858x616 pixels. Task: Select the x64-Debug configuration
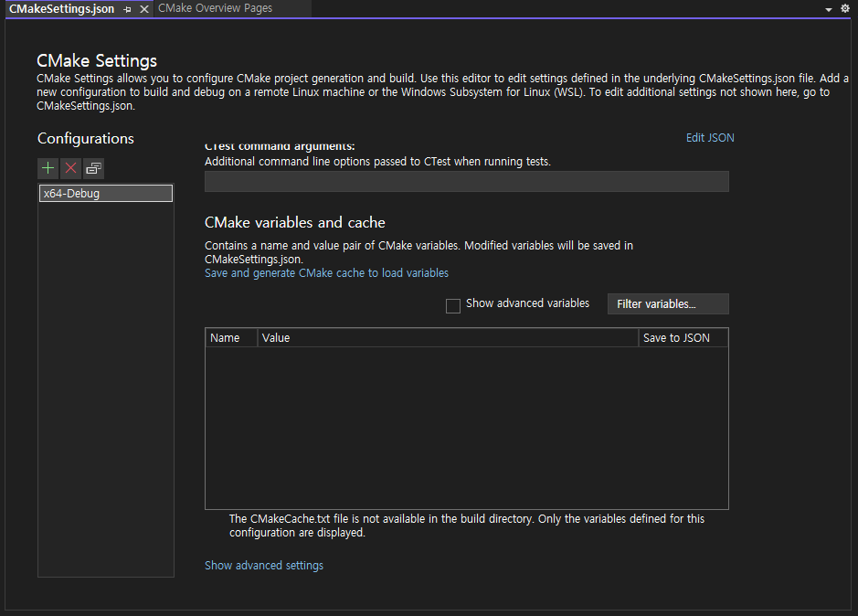pyautogui.click(x=106, y=194)
